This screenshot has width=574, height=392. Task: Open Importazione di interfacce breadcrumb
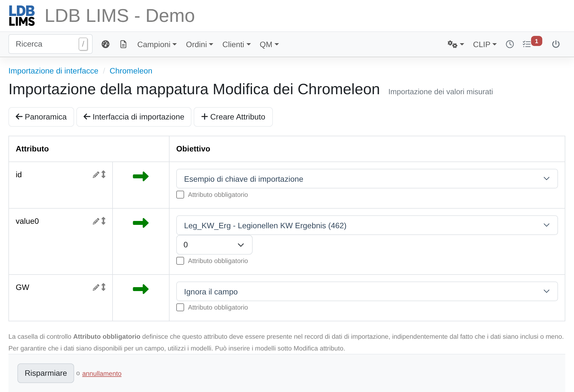point(53,71)
